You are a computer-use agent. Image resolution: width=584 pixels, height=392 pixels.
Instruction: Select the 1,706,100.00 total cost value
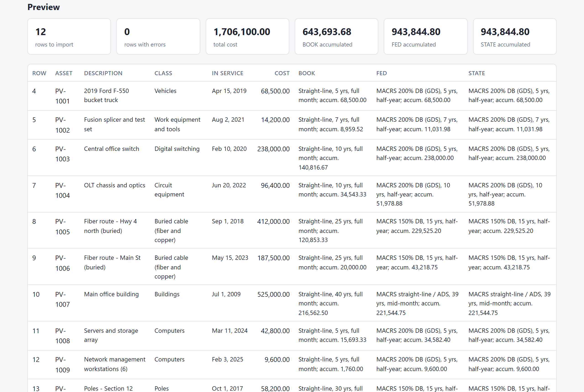(x=242, y=32)
